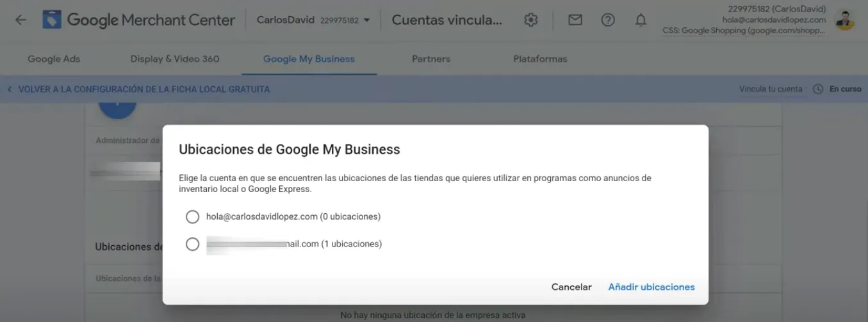
Task: Open the Plataformas tab
Action: pyautogui.click(x=540, y=59)
